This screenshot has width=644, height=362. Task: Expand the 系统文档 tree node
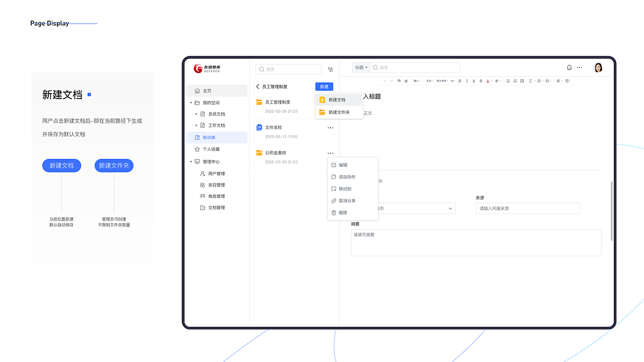(197, 114)
